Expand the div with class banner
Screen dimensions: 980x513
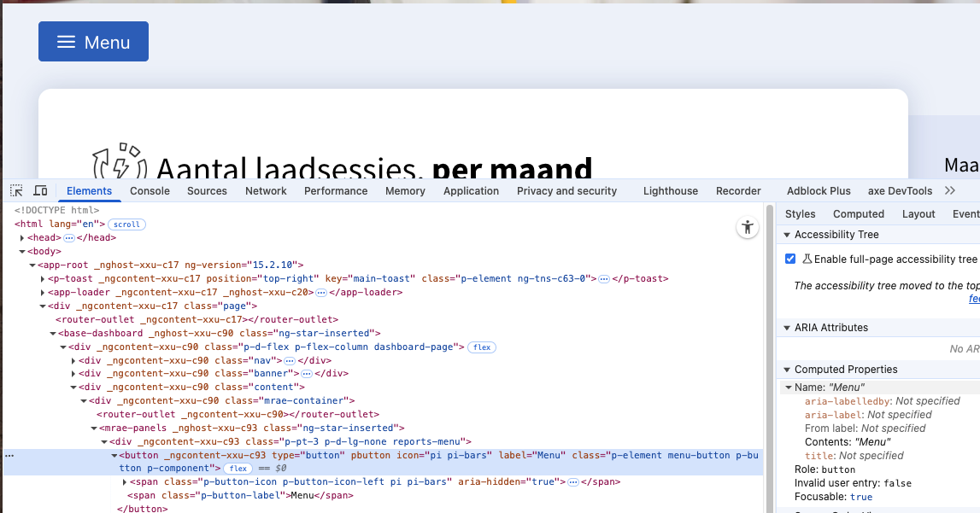coord(73,374)
